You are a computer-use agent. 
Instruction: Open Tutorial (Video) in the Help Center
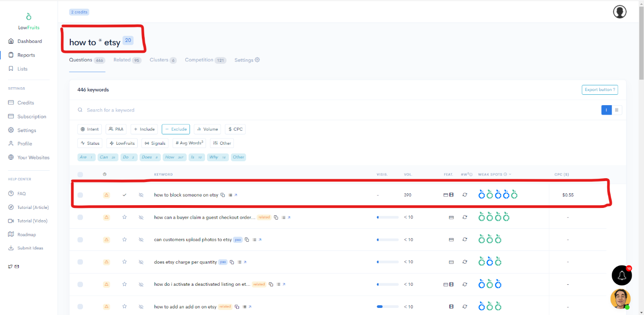(x=28, y=221)
